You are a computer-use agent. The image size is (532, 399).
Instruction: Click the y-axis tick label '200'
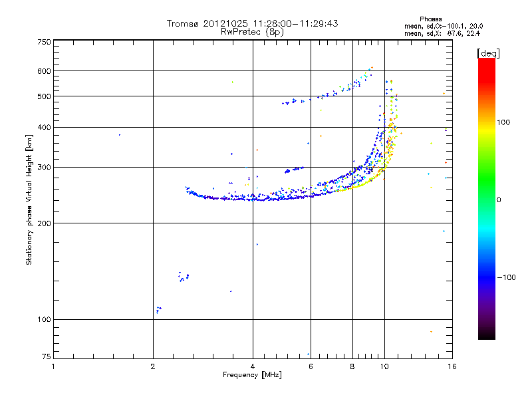[44, 223]
